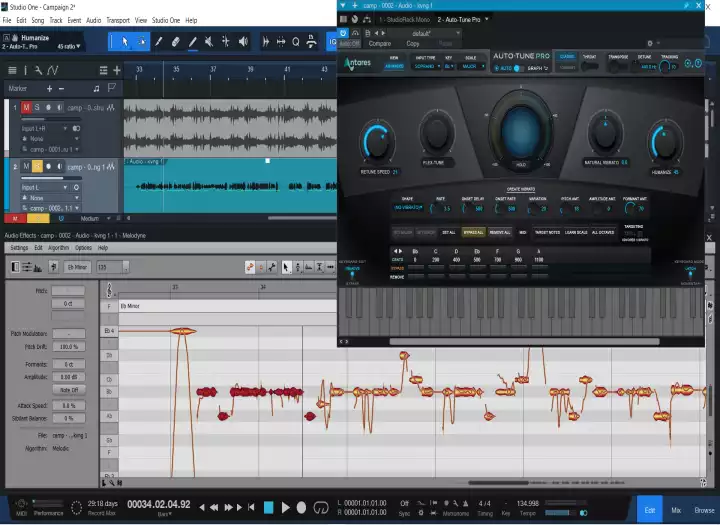Click the Browse button at bottom right
The width and height of the screenshot is (720, 525).
(704, 510)
